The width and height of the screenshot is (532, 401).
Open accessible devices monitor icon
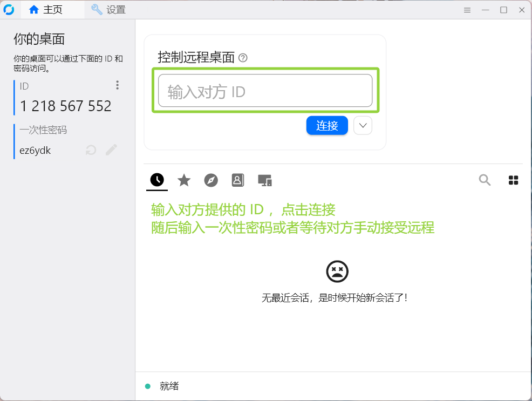pos(264,180)
